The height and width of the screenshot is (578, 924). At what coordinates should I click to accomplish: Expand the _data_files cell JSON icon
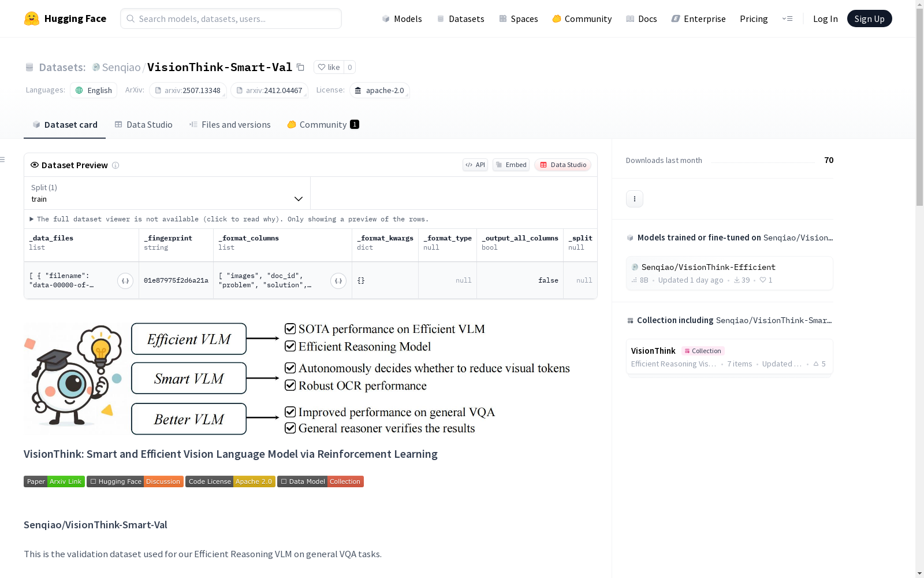[x=125, y=281]
